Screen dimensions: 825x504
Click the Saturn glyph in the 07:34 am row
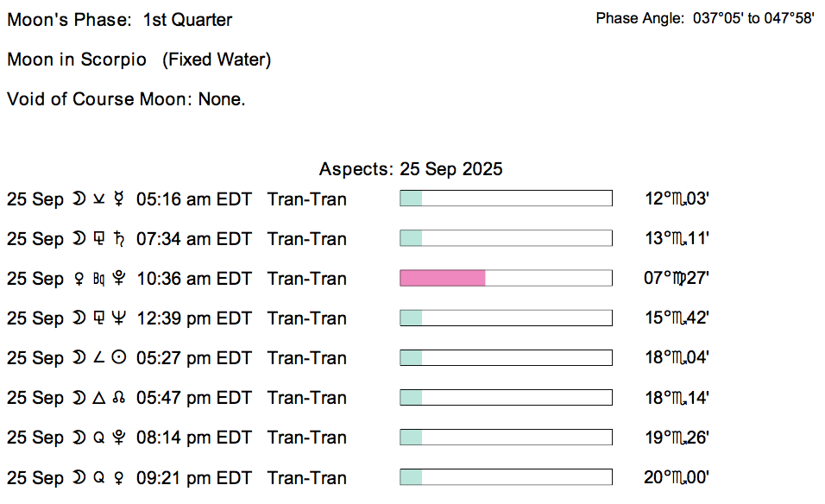pos(119,239)
